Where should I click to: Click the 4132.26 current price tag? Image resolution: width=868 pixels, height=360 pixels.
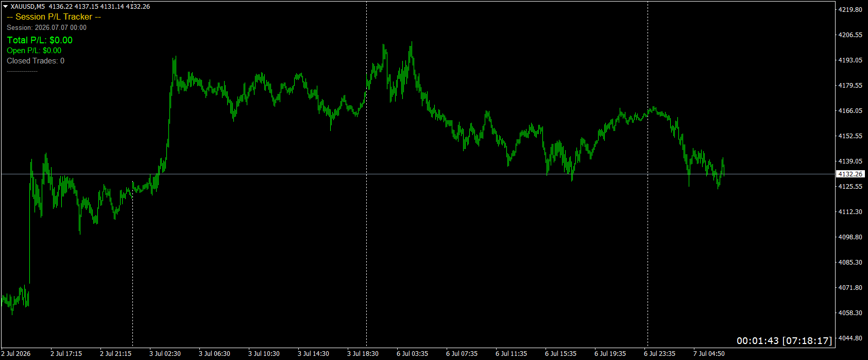coord(850,174)
